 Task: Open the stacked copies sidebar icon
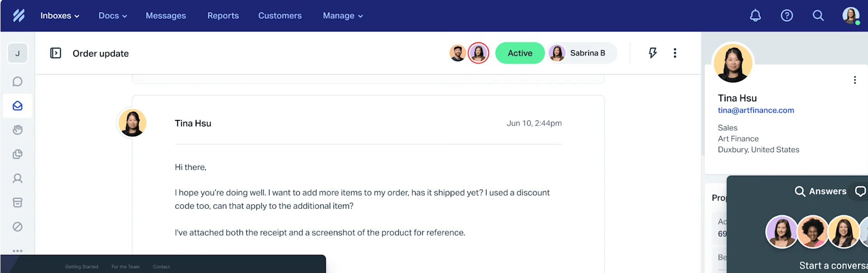coord(18,154)
